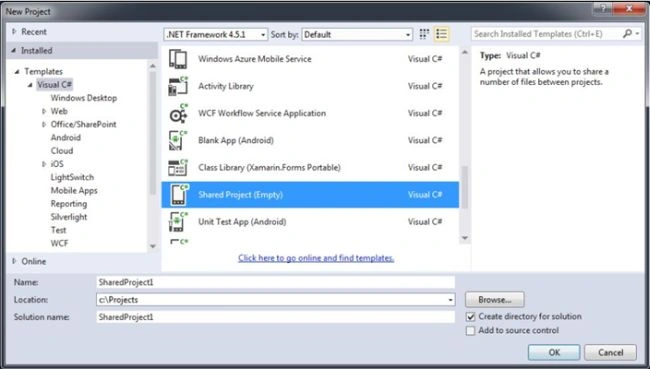This screenshot has width=650, height=369.
Task: Select Unit Test App (Android) name
Action: [242, 222]
